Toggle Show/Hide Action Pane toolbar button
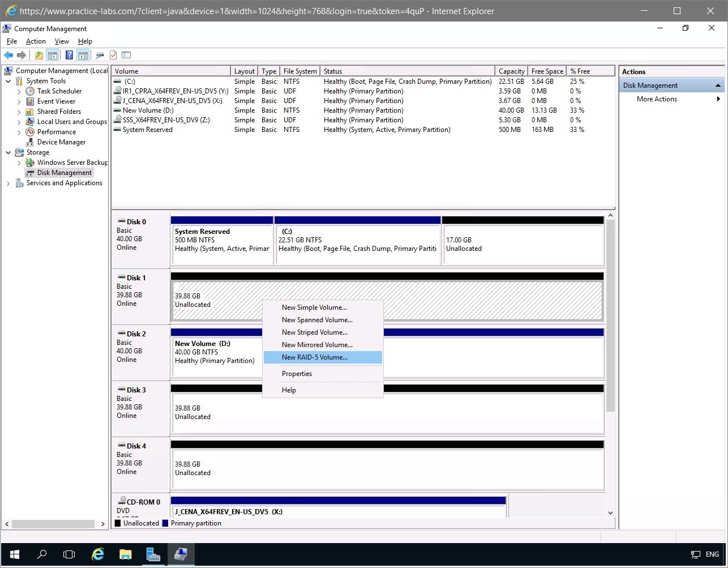The image size is (728, 568). point(83,55)
